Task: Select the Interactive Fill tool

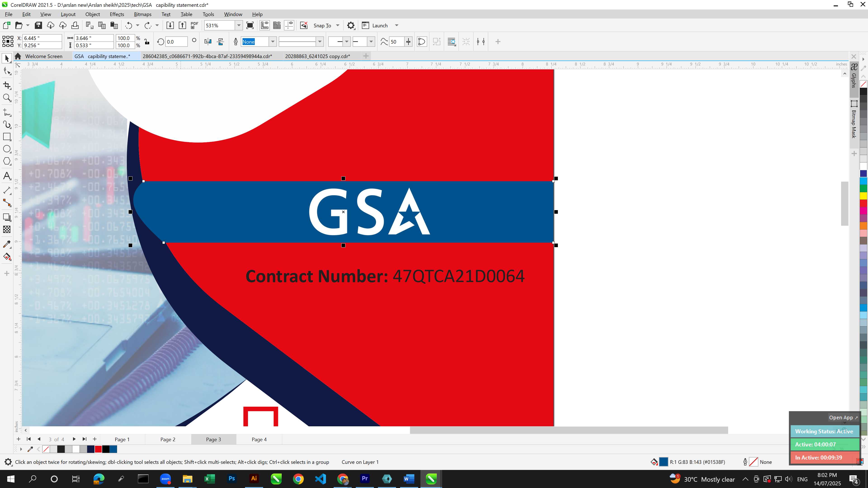Action: coord(7,257)
